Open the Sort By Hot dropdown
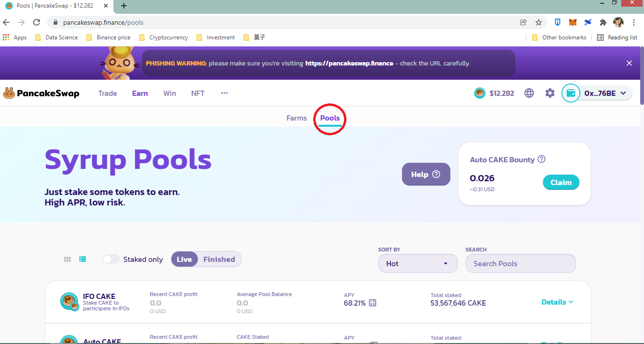Viewport: 644px width, 344px height. (x=418, y=263)
